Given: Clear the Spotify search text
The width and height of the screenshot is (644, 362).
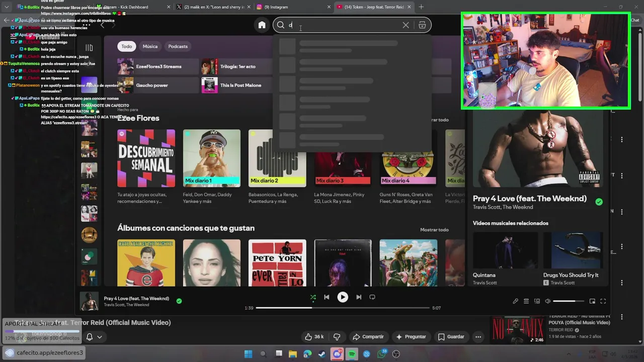Looking at the screenshot, I should pyautogui.click(x=406, y=25).
